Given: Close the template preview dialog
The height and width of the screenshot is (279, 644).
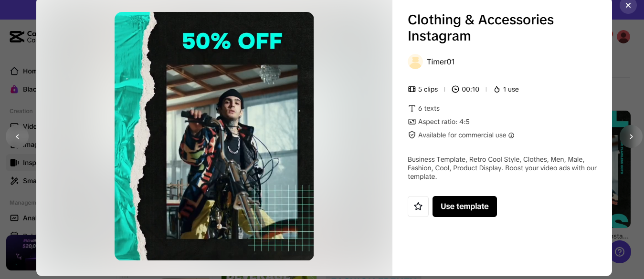Looking at the screenshot, I should point(628,6).
